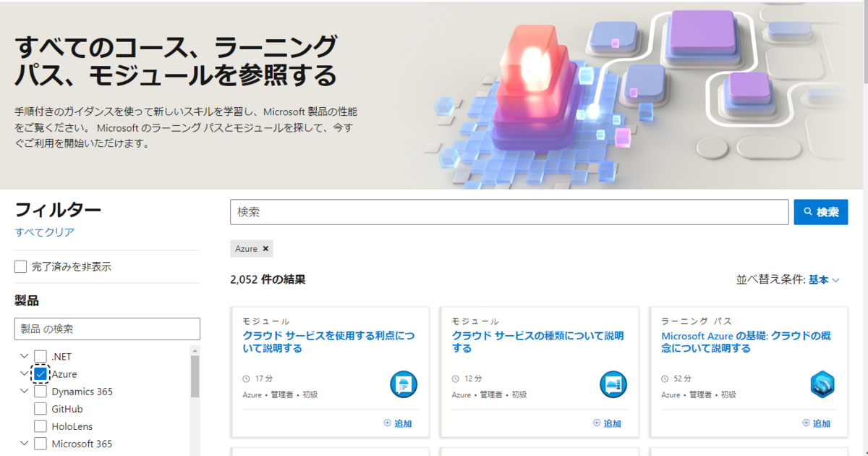Click the cloud benefits module badge icon
868x456 pixels.
[404, 384]
